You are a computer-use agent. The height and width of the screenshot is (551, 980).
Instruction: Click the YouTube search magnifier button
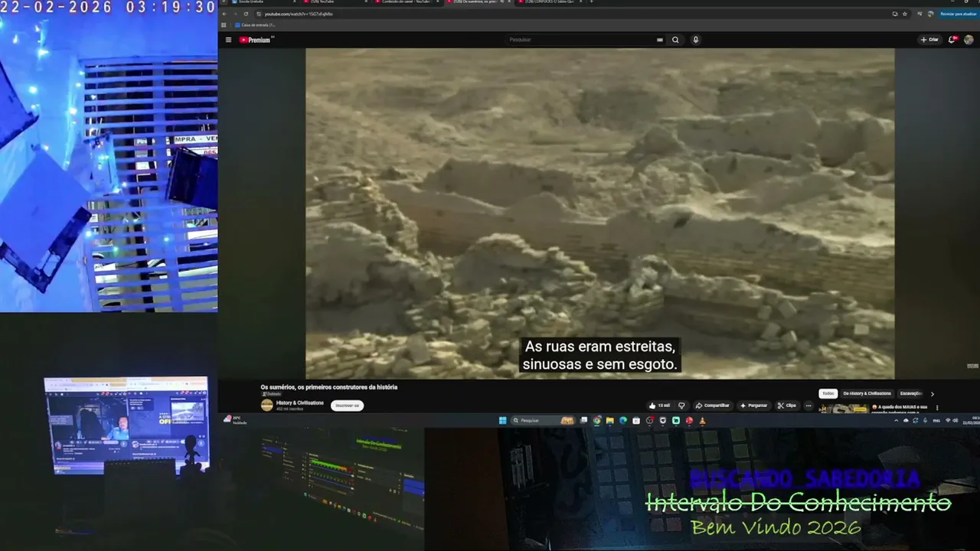tap(675, 40)
